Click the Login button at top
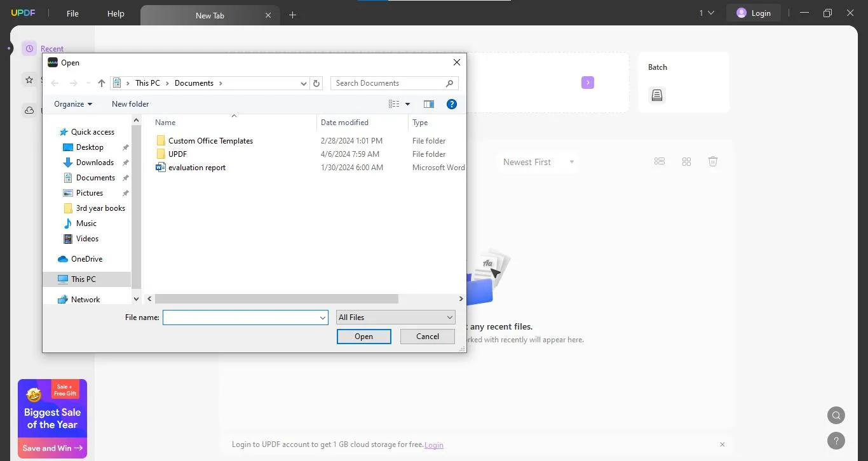 (x=753, y=13)
